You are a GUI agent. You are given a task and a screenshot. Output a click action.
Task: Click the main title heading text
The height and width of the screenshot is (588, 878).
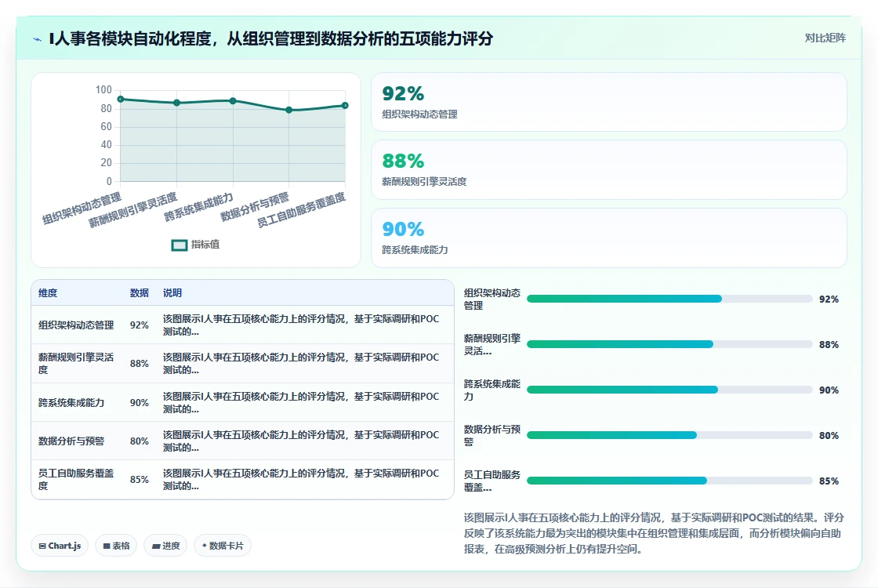271,38
